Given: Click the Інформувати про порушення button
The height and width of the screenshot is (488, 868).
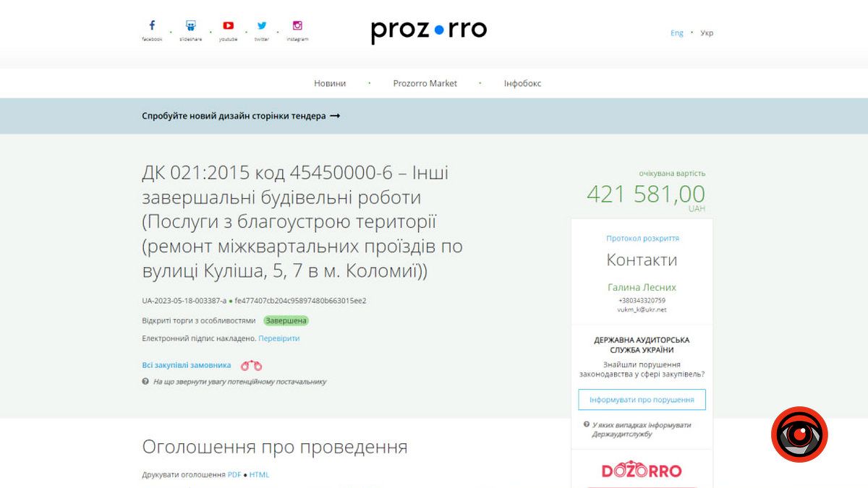Looking at the screenshot, I should [x=642, y=399].
